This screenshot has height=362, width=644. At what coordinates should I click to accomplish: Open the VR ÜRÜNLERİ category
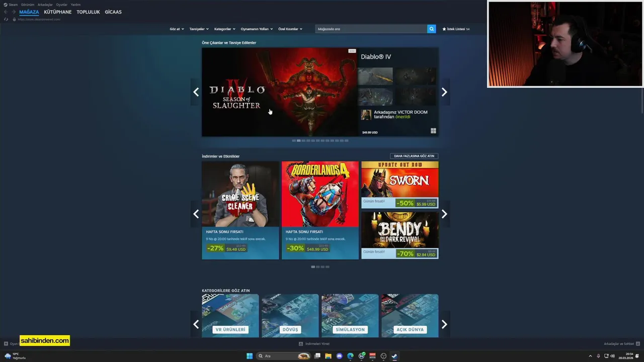pos(230,316)
